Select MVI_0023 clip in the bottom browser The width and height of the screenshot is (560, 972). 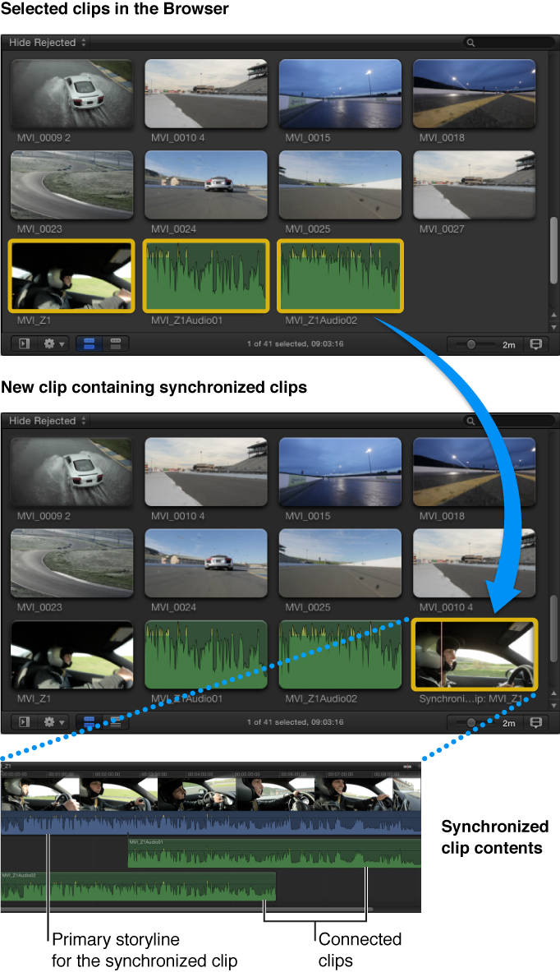pos(72,563)
